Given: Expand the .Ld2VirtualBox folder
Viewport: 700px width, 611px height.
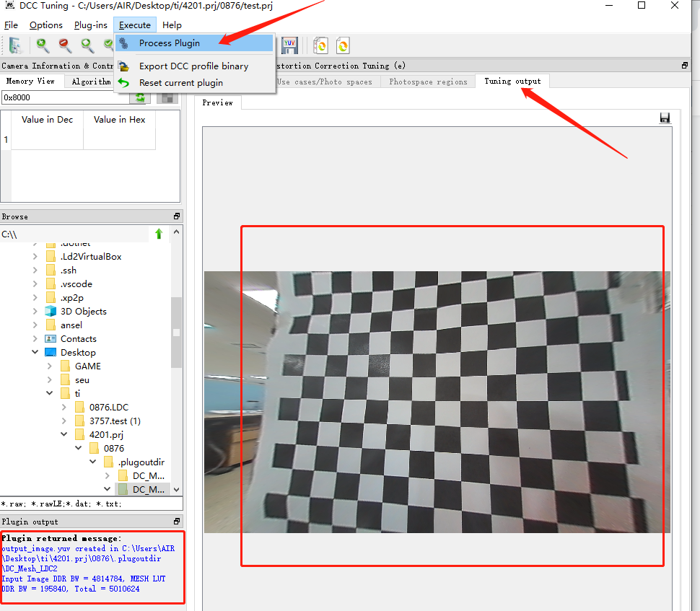Looking at the screenshot, I should 35,256.
